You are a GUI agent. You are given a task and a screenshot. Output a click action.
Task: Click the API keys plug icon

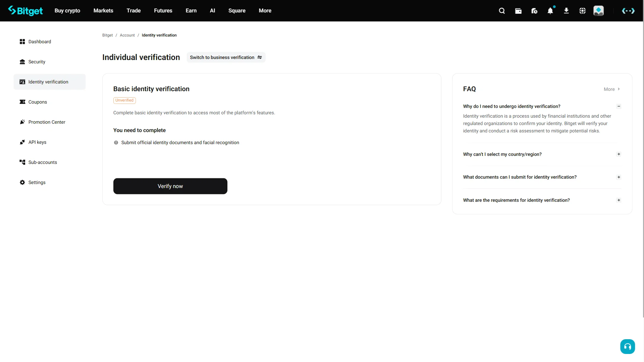point(22,142)
